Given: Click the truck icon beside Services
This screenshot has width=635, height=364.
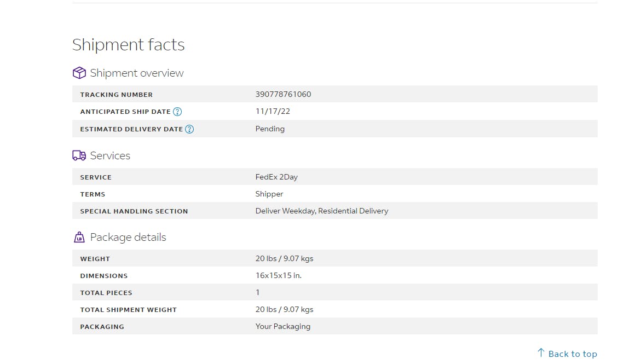Looking at the screenshot, I should [x=79, y=155].
